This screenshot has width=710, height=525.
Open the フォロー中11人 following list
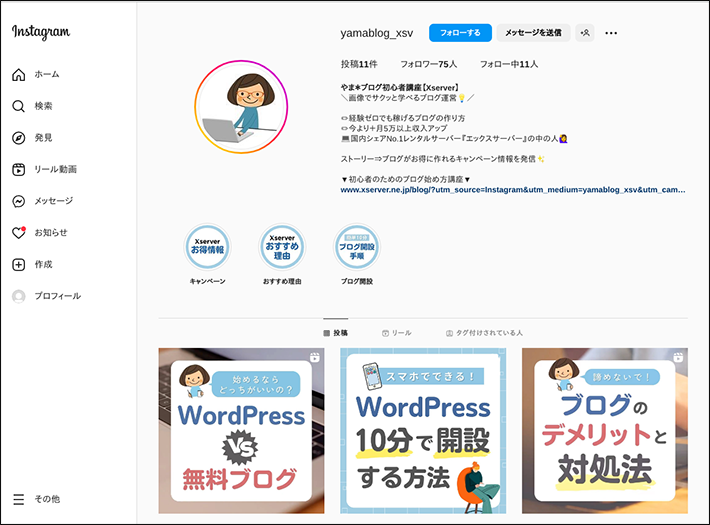pos(509,64)
